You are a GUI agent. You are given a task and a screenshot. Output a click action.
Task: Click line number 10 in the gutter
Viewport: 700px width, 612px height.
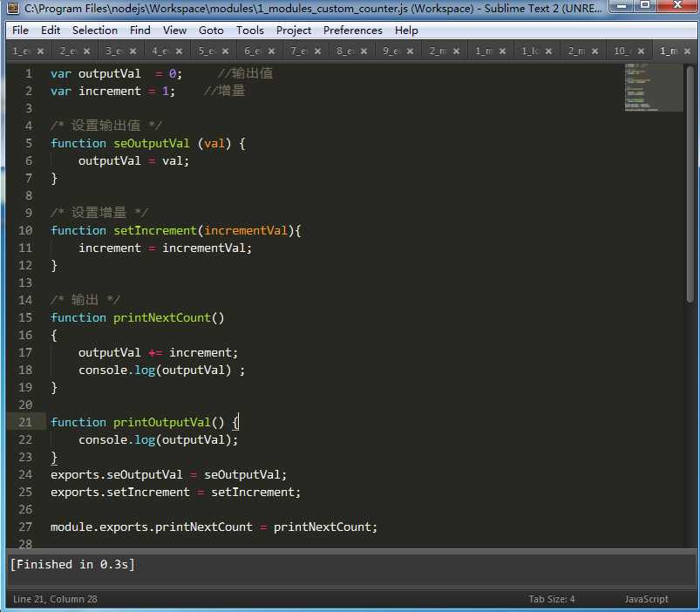tap(25, 230)
